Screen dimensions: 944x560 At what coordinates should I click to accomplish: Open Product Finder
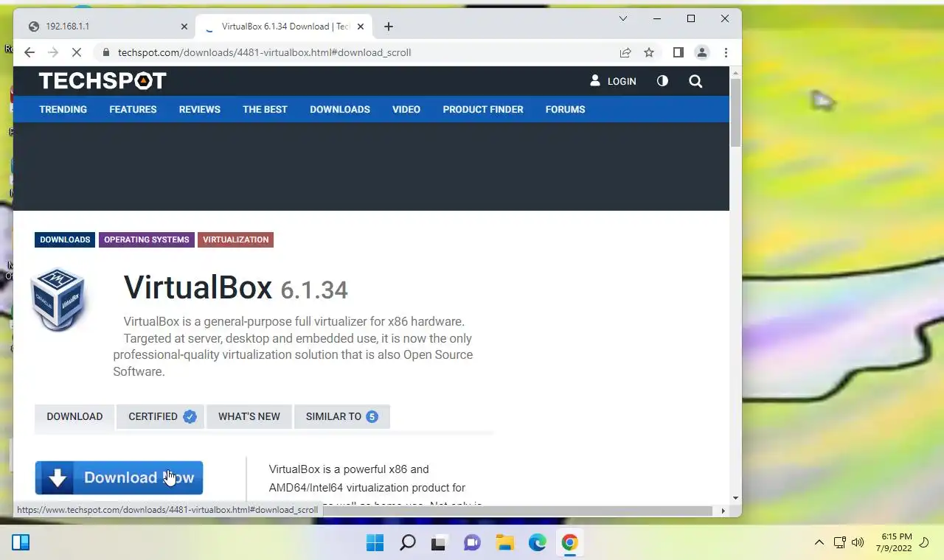tap(483, 109)
